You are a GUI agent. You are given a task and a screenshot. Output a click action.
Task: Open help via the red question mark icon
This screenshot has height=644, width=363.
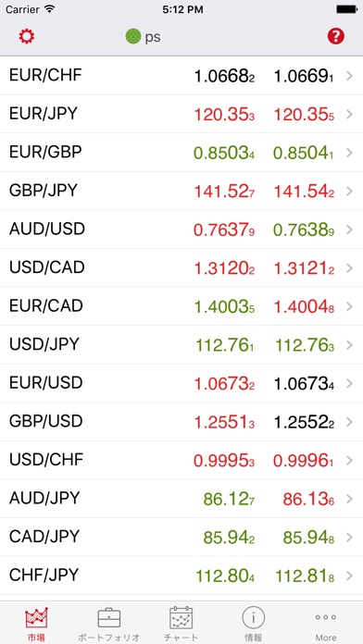click(x=336, y=37)
